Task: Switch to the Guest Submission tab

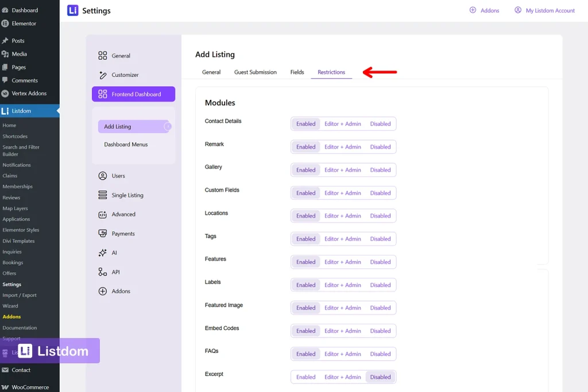Action: pos(255,72)
